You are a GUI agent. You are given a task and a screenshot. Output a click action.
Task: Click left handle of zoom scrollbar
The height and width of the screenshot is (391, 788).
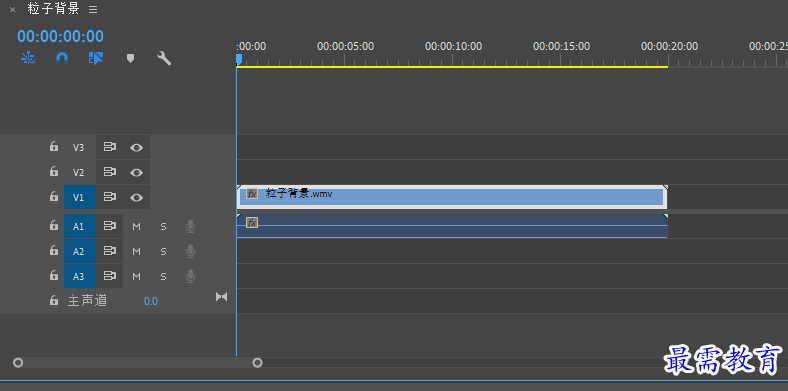18,362
